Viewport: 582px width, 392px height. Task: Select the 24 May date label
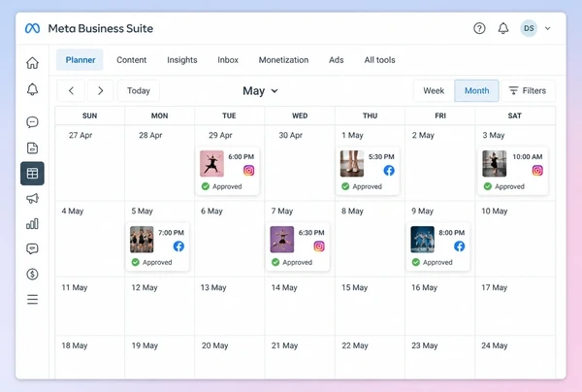pos(495,345)
